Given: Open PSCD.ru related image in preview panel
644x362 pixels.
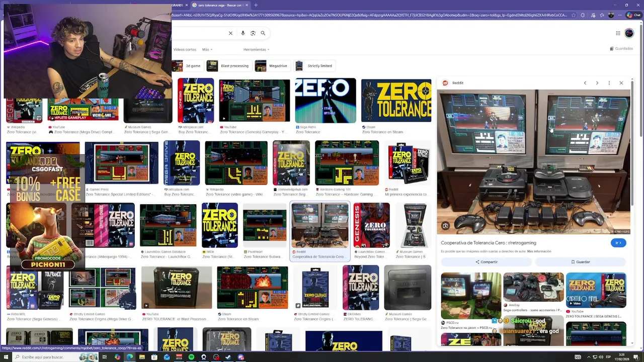Looking at the screenshot, I should coord(471,296).
